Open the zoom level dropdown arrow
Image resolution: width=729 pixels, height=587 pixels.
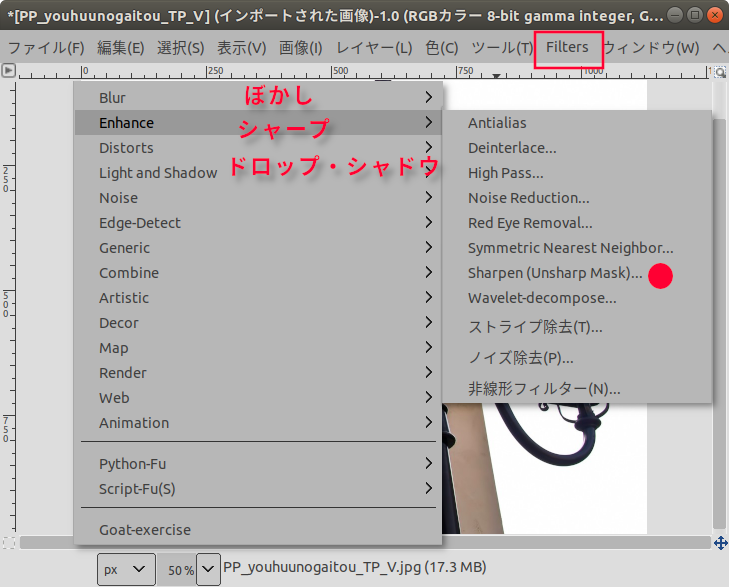[208, 569]
